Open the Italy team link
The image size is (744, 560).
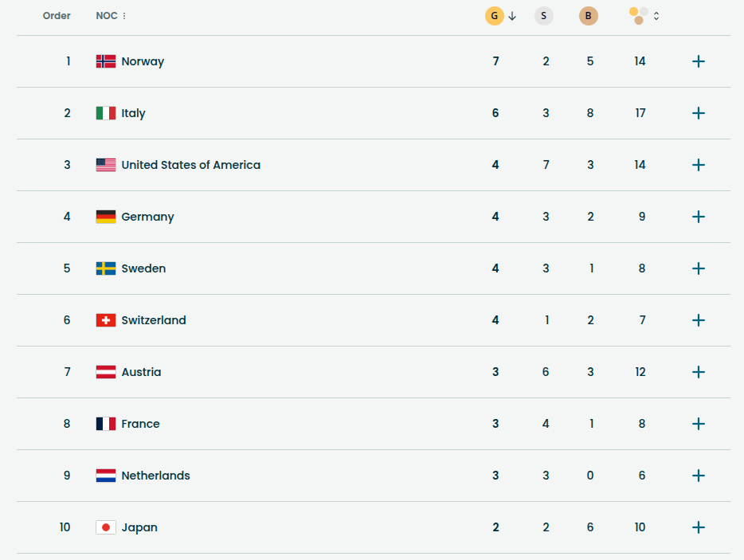pos(133,113)
